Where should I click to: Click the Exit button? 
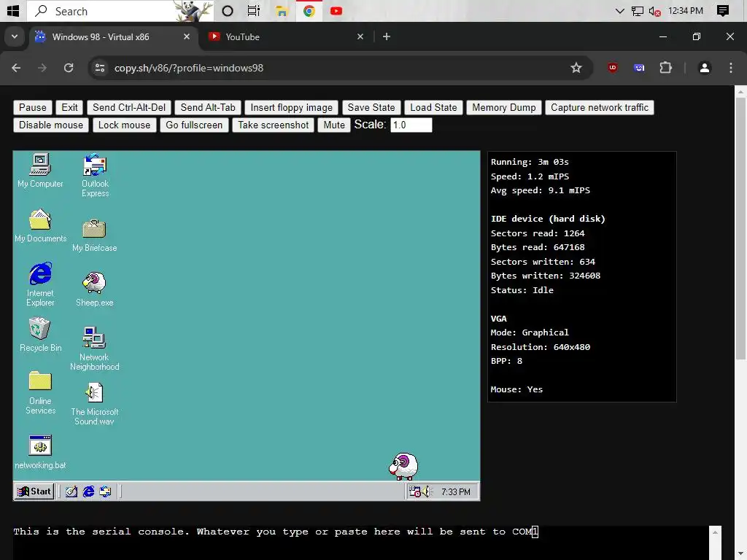(x=69, y=108)
